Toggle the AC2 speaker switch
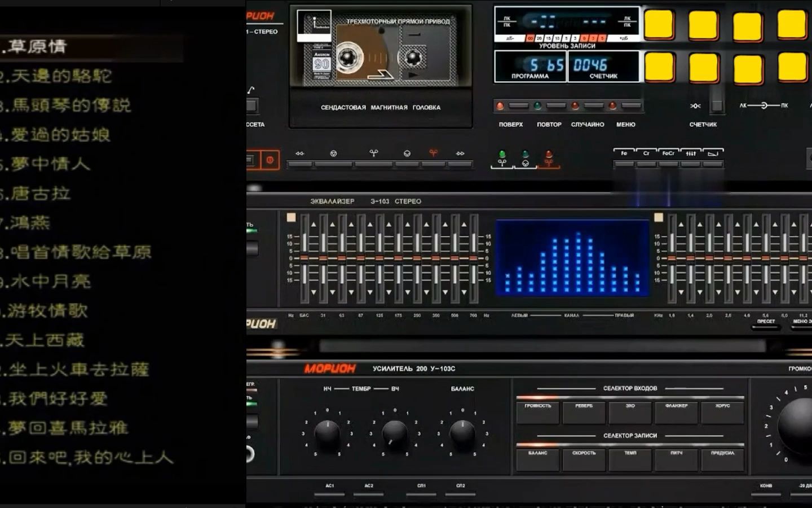This screenshot has width=812, height=508. coord(369,494)
